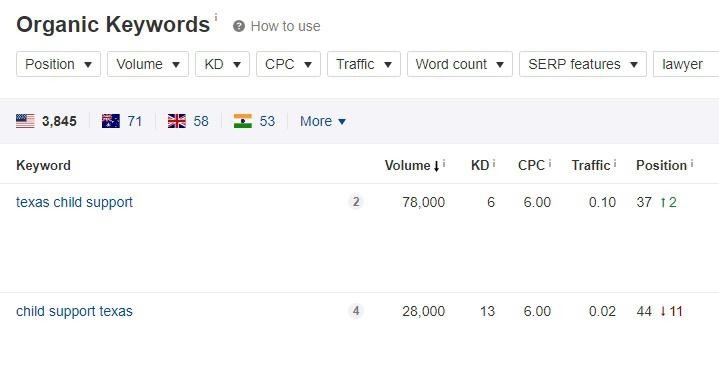Expand the More countries menu

point(323,121)
